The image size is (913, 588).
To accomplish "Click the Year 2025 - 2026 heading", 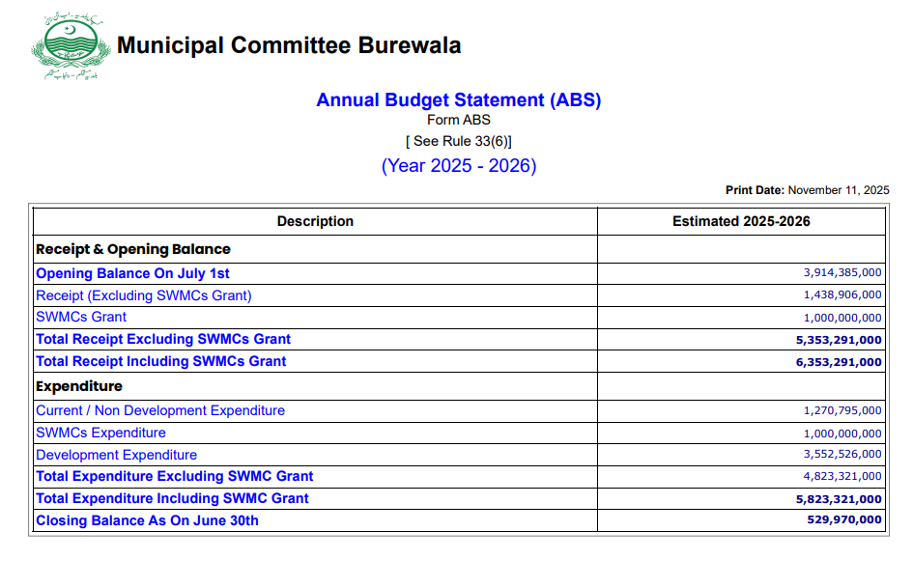I will pos(458,165).
